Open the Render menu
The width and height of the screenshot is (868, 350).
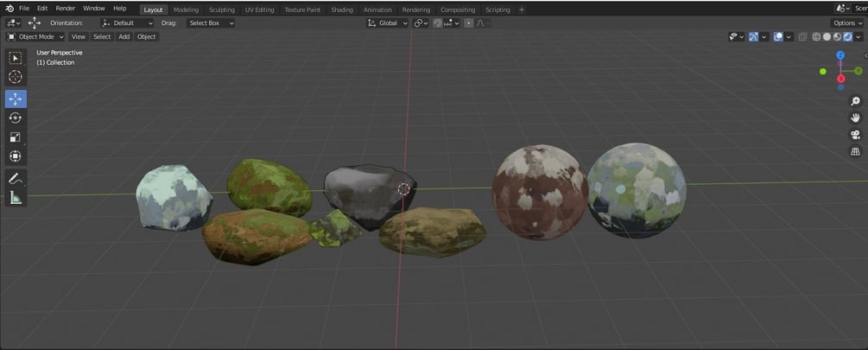(66, 9)
